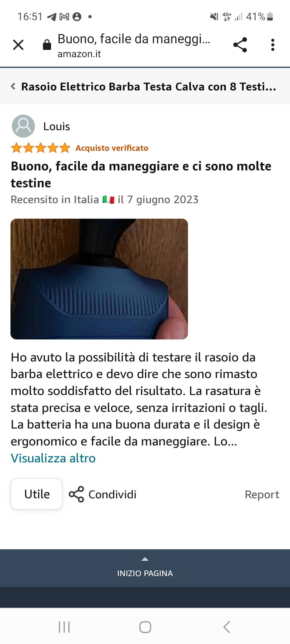Open the three-dot browser menu
Viewport: 290px width, 644px height.
pos(273,45)
